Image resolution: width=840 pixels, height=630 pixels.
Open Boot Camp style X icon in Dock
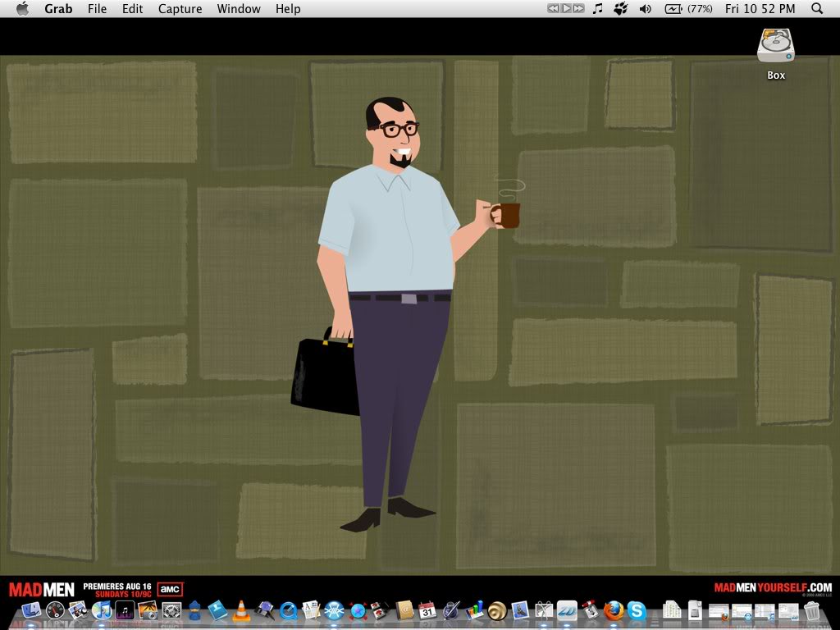click(544, 610)
